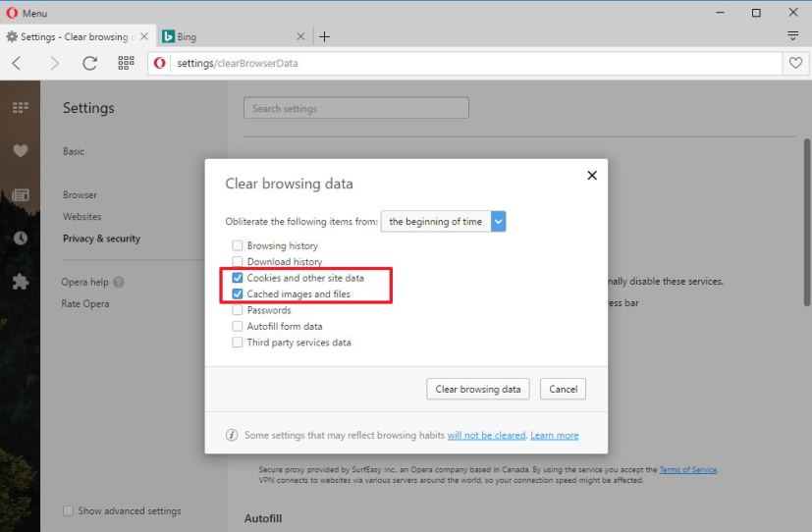Image resolution: width=812 pixels, height=532 pixels.
Task: Open the Opera Menu button
Action: [27, 13]
